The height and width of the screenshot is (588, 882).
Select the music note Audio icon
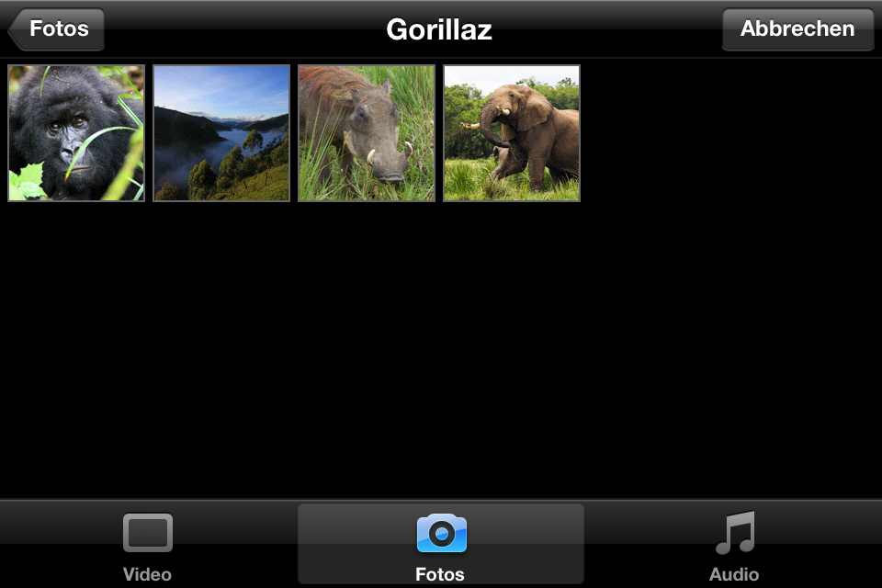(x=734, y=533)
